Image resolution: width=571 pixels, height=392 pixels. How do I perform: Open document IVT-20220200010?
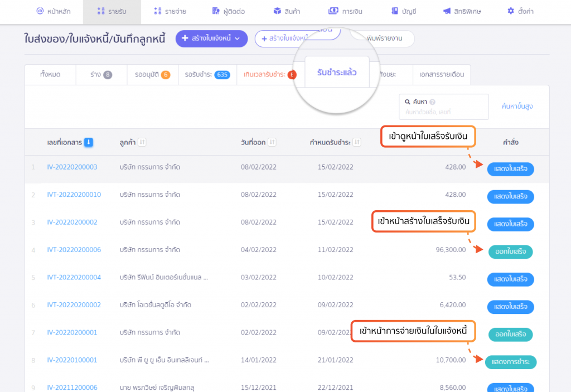tap(74, 195)
